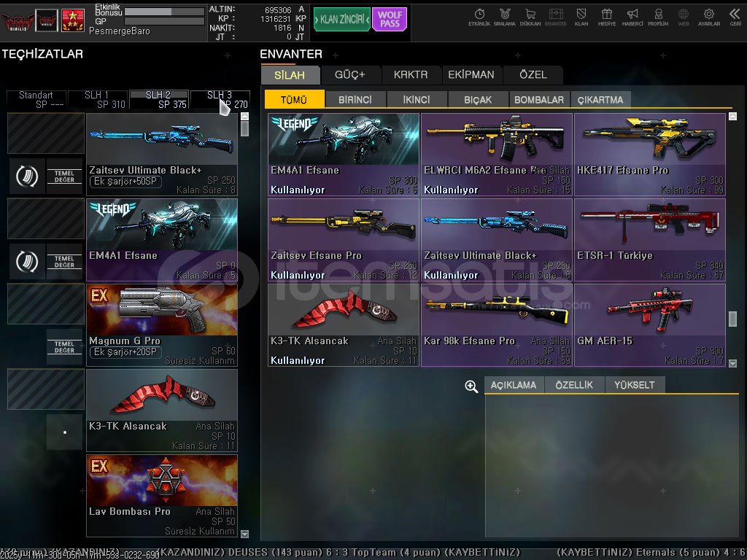Image resolution: width=747 pixels, height=560 pixels.
Task: Select the Standart loadout slot
Action: point(36,99)
